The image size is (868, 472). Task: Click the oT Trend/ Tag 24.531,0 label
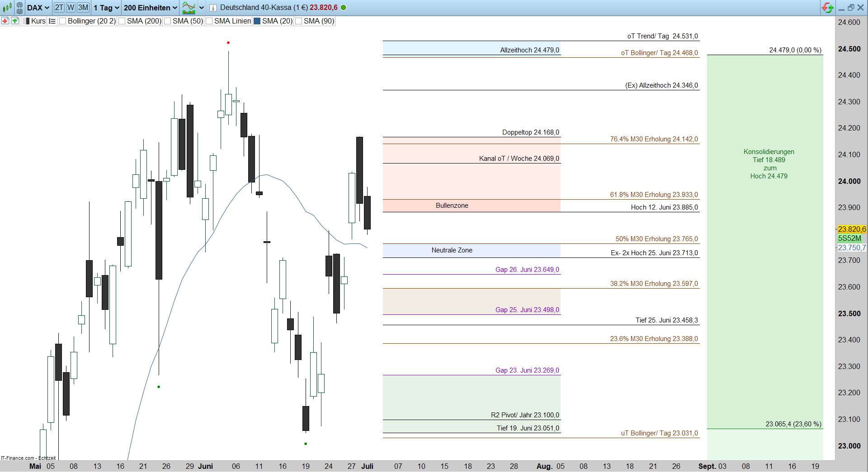click(x=662, y=36)
